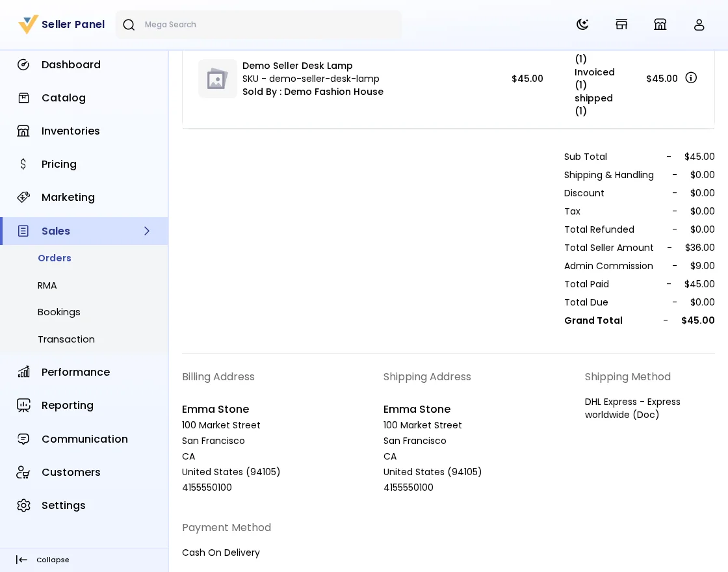
Task: Open the user account profile icon
Action: coord(699,25)
